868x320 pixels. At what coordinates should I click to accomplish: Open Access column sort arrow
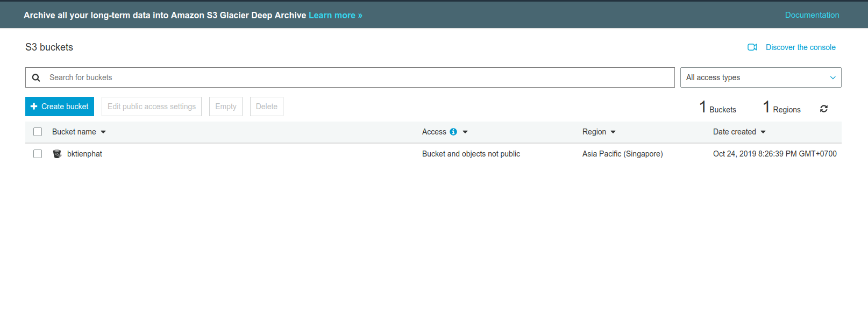(465, 132)
